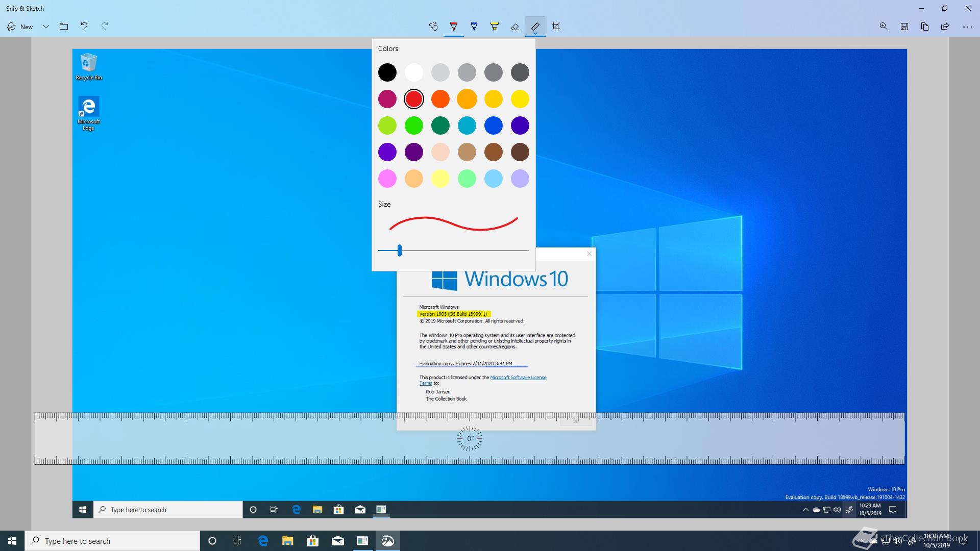Select the Eraser tool

point(515,27)
